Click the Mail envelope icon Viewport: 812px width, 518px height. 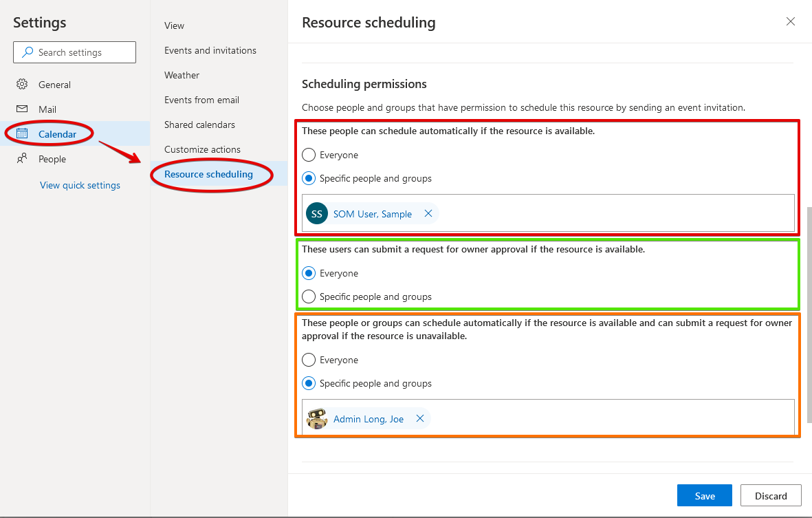pyautogui.click(x=22, y=109)
